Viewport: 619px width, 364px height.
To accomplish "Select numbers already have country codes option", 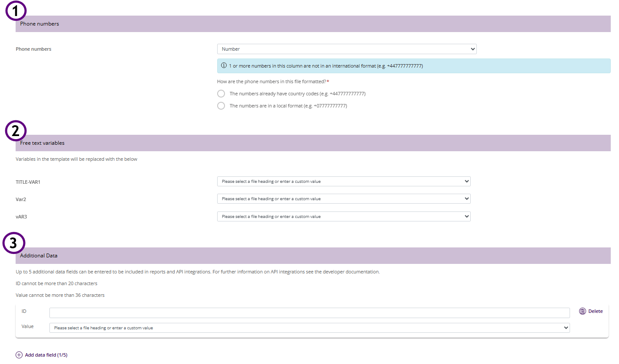I will 221,94.
